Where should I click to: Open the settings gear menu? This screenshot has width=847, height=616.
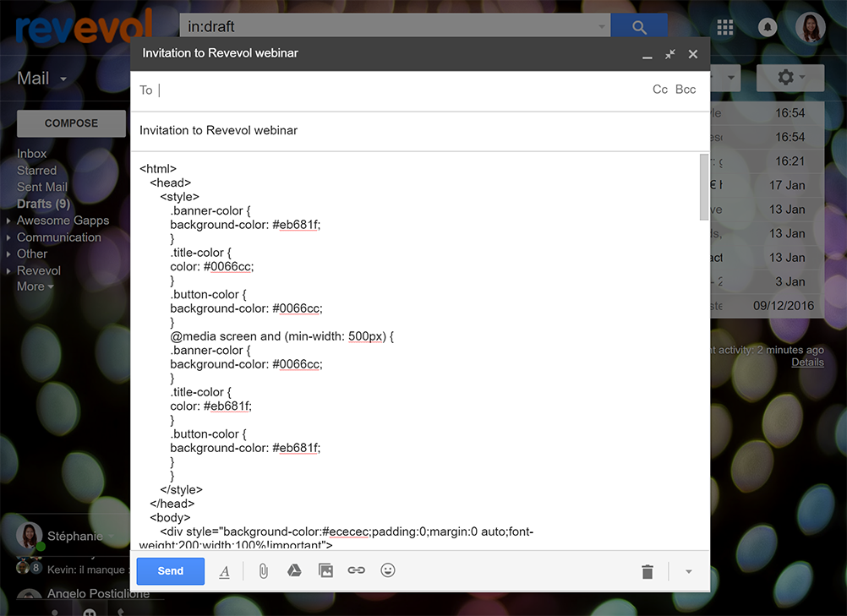pos(790,78)
